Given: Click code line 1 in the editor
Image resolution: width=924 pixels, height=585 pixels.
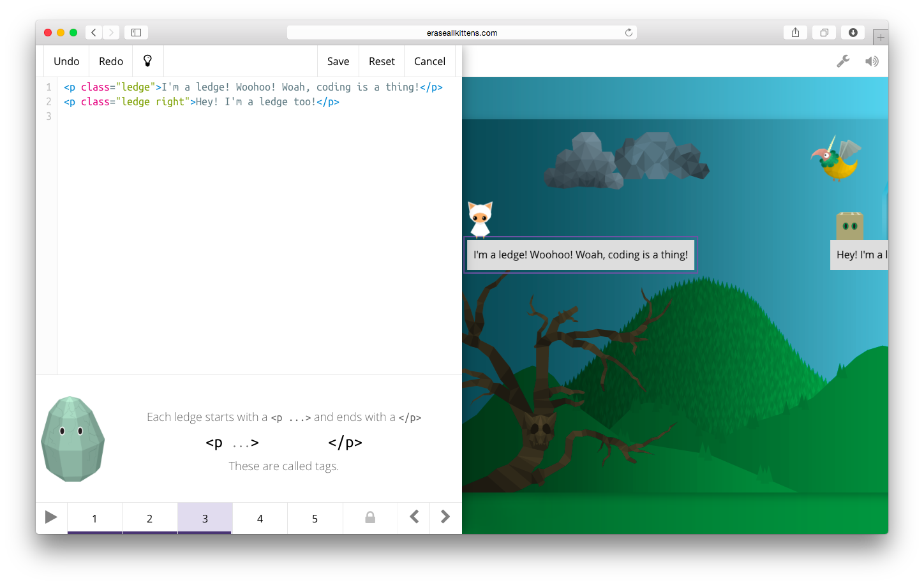Looking at the screenshot, I should [253, 87].
